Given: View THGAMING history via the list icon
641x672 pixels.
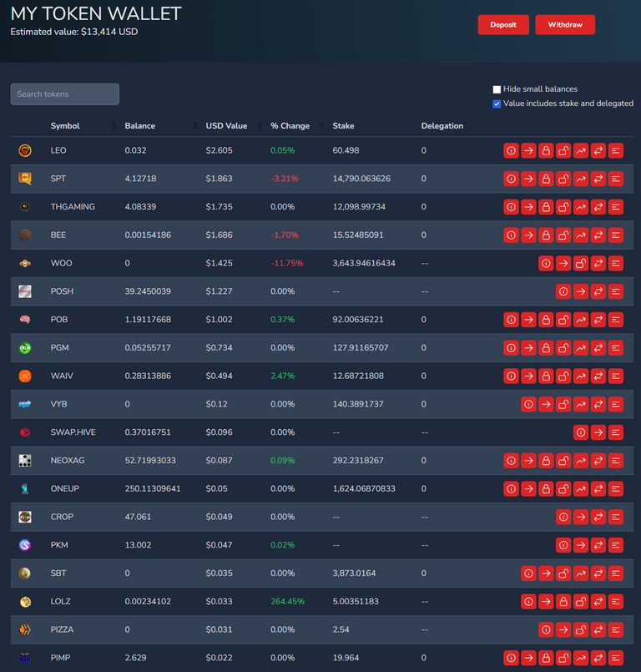Looking at the screenshot, I should [x=616, y=207].
